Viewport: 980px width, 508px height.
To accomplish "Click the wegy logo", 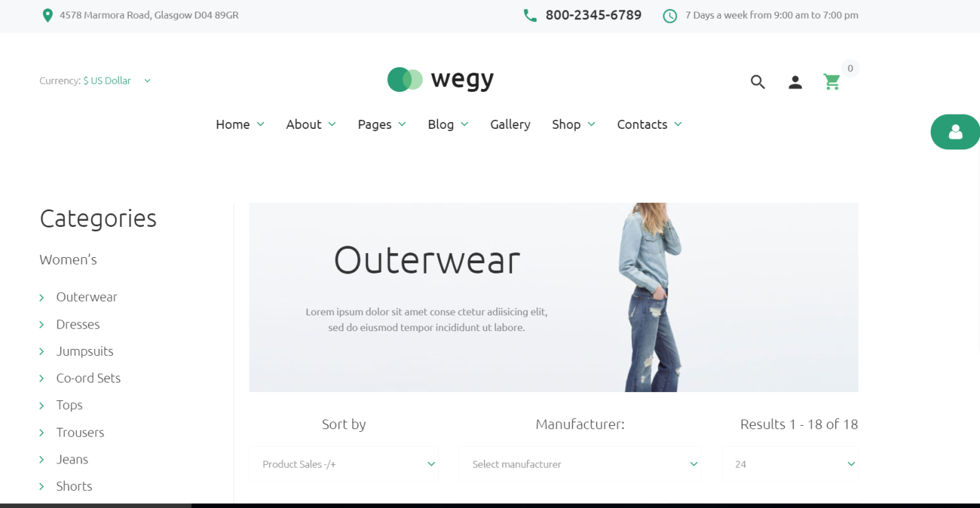I will coord(441,80).
